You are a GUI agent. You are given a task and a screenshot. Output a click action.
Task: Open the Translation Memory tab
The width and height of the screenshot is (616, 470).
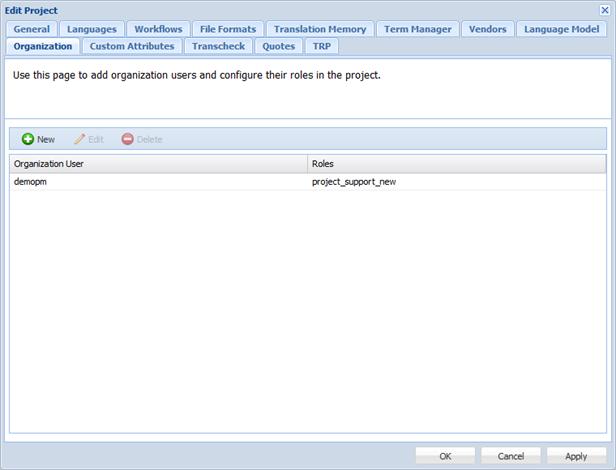click(x=320, y=29)
